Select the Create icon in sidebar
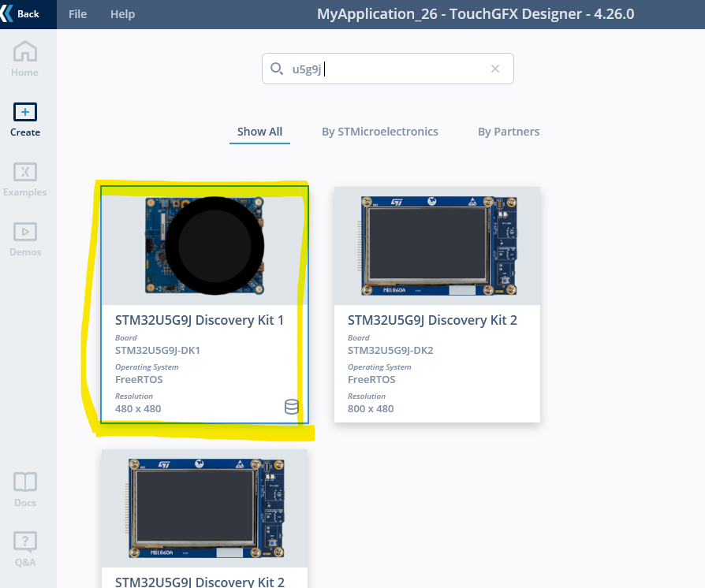 coord(24,117)
